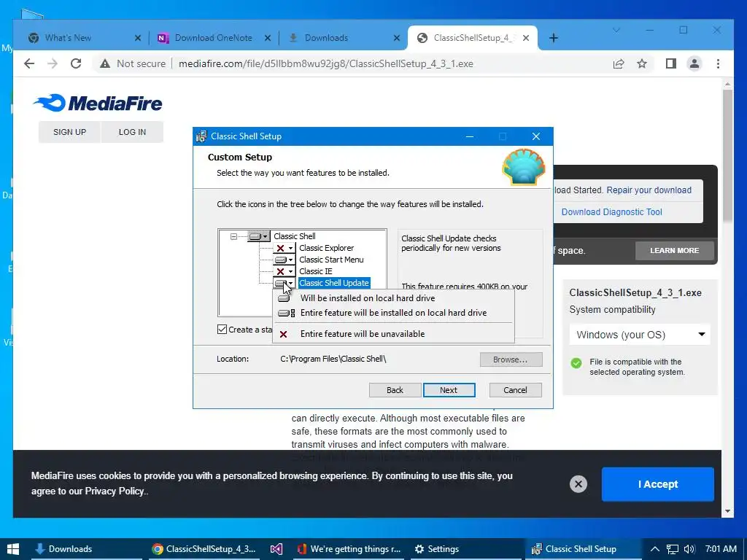Click the Back button in setup
The height and width of the screenshot is (560, 747).
[x=395, y=390]
